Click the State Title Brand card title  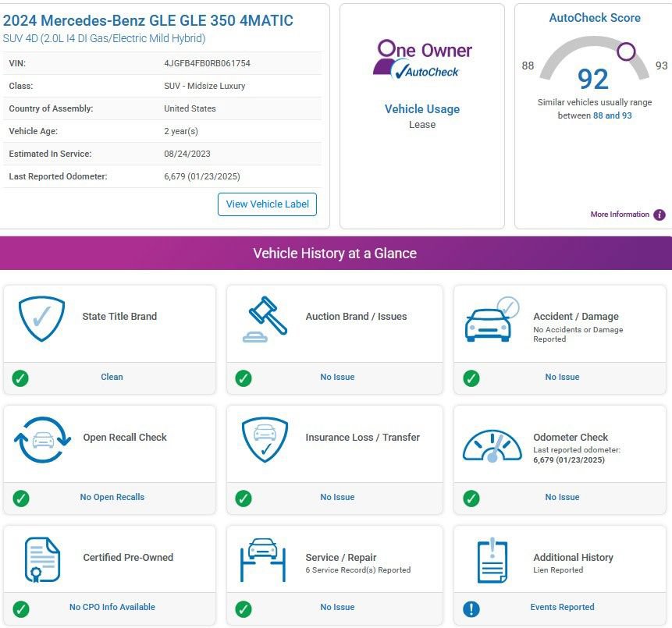[x=119, y=316]
